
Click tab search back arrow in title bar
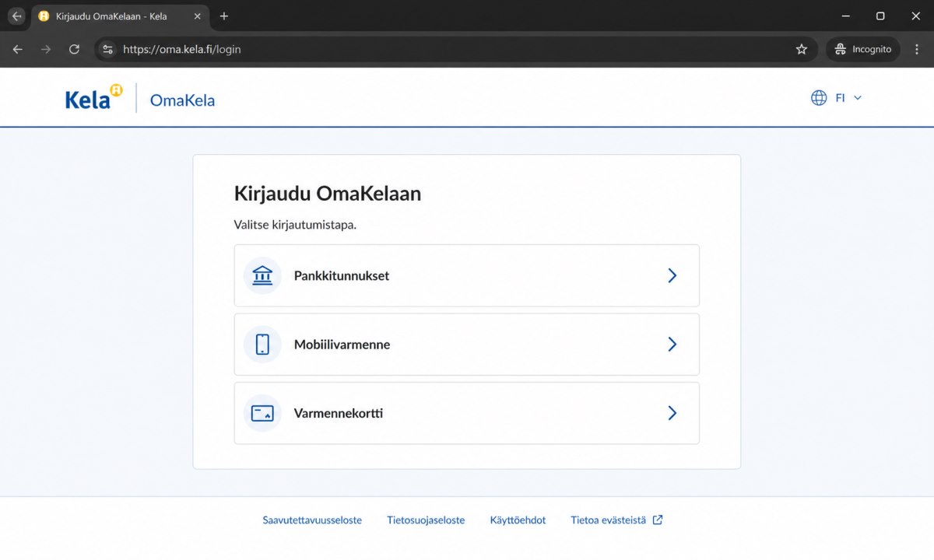[x=16, y=16]
